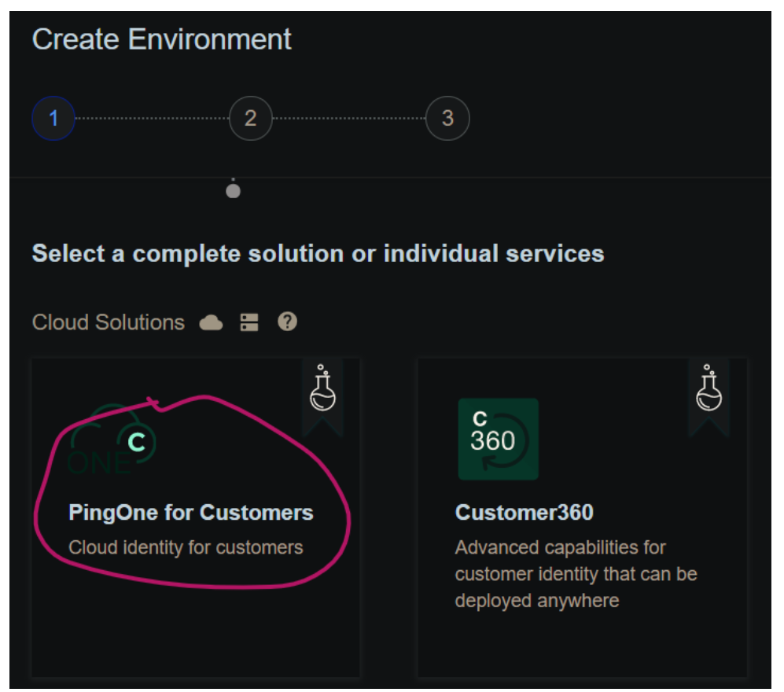Go to step 1 in the wizard
784x692 pixels.
[53, 119]
